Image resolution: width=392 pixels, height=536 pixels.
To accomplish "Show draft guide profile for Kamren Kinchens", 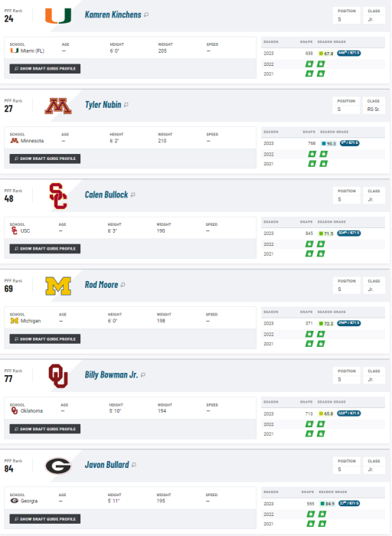I will [45, 69].
